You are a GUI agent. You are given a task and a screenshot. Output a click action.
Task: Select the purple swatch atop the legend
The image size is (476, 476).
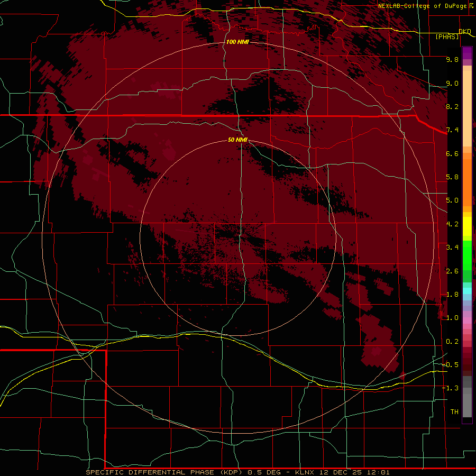(x=467, y=53)
